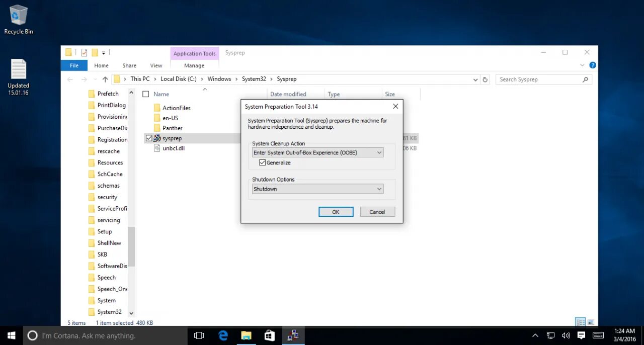
Task: Click the search magnifier icon
Action: click(585, 79)
